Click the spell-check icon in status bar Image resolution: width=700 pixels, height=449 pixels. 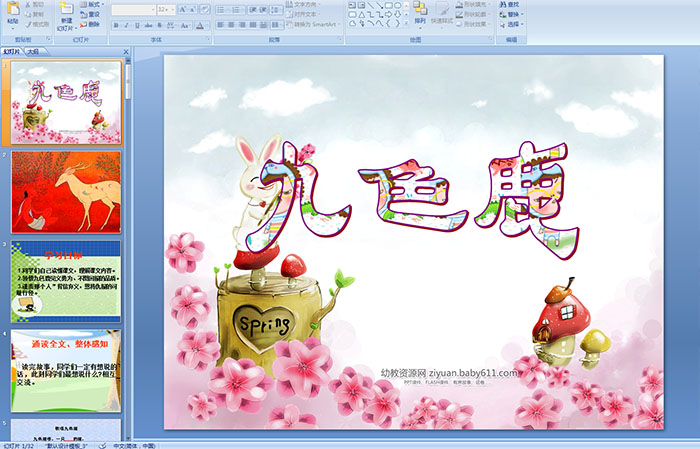tap(102, 445)
